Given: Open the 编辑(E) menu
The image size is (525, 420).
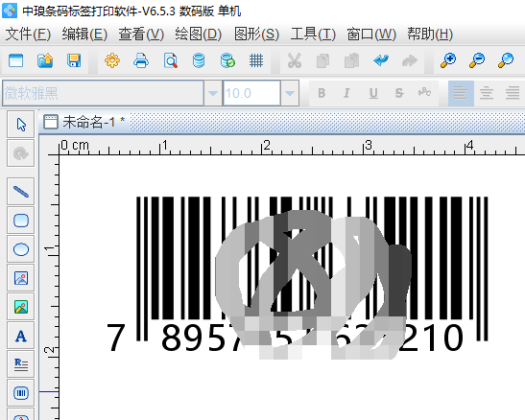Looking at the screenshot, I should [x=84, y=35].
